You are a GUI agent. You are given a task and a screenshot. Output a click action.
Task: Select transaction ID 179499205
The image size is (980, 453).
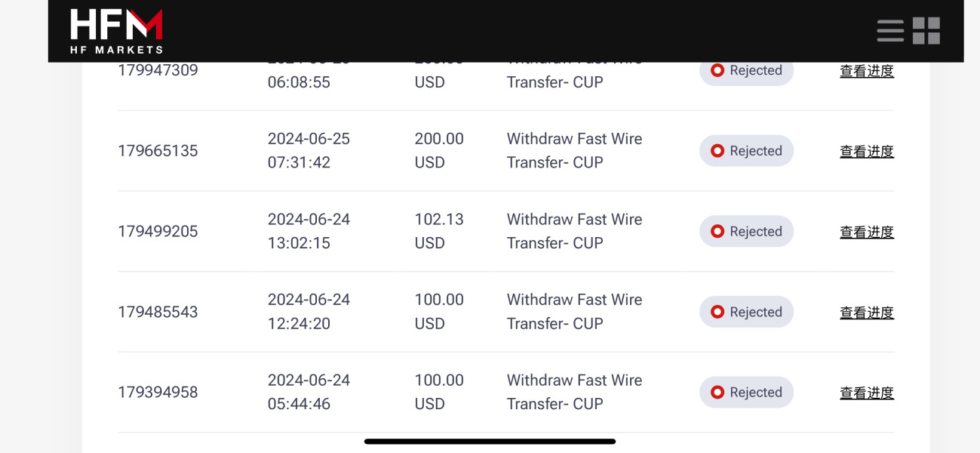tap(158, 231)
